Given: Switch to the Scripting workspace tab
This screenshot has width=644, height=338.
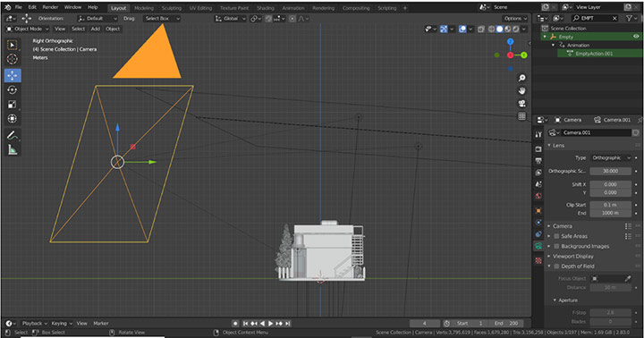Looking at the screenshot, I should tap(387, 8).
